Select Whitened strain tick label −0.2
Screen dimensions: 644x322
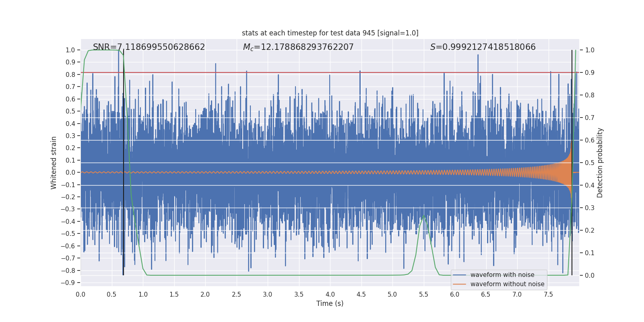coord(68,197)
